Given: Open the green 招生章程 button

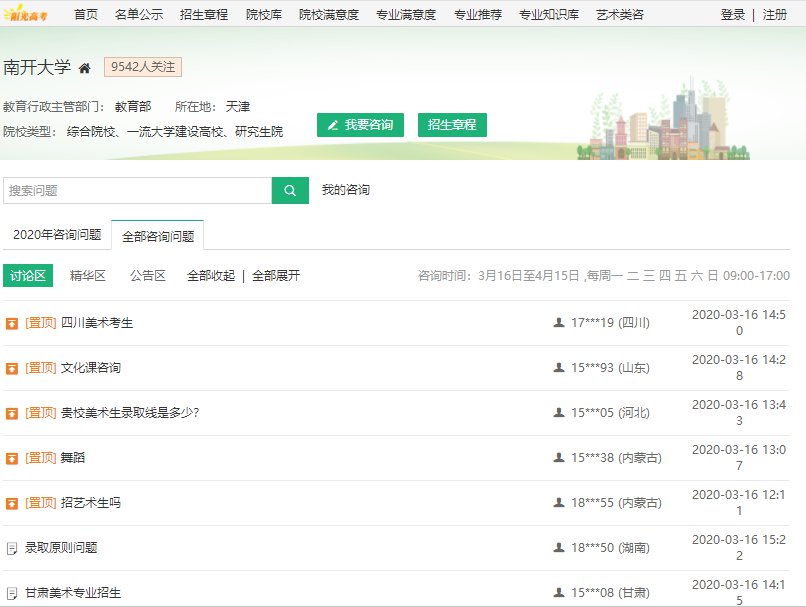Looking at the screenshot, I should click(452, 125).
